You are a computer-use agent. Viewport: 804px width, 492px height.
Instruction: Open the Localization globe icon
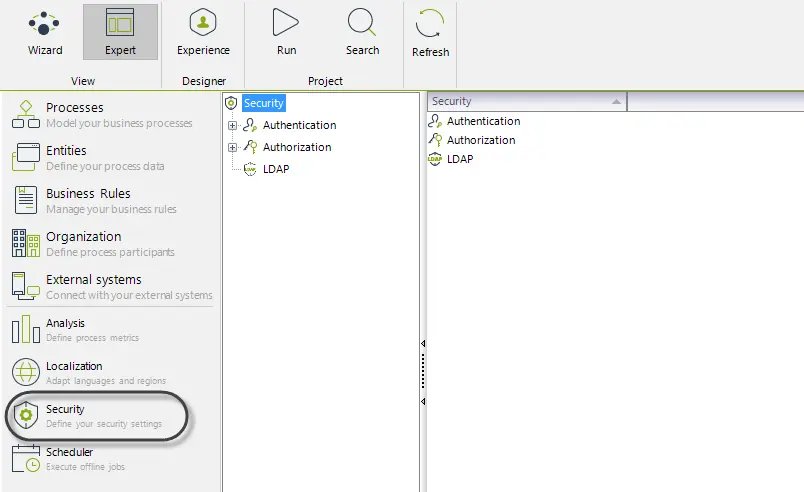(x=26, y=372)
